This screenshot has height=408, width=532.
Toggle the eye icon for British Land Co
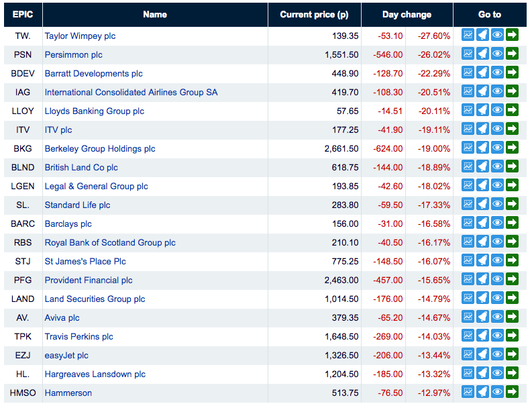click(x=497, y=166)
